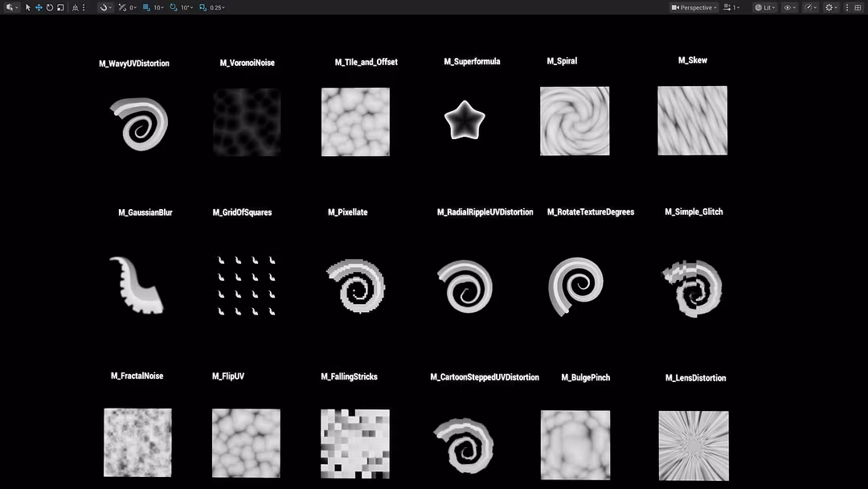Expand the camera speed dropdown
The height and width of the screenshot is (489, 868).
(x=731, y=7)
